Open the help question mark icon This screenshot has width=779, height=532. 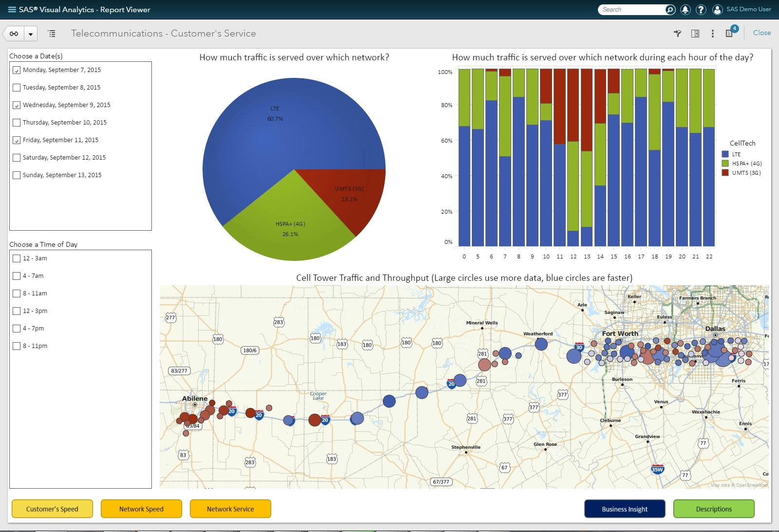click(x=701, y=10)
